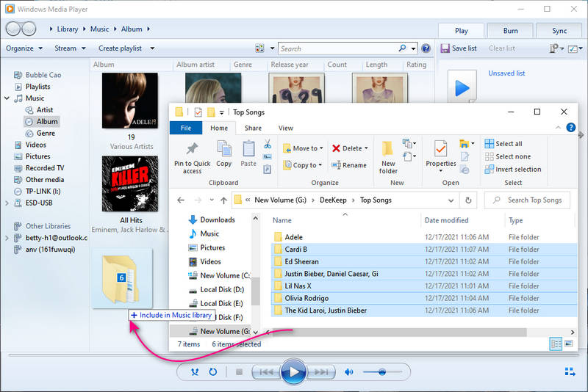Viewport: 588px width, 392px height.
Task: Open the Move to dropdown
Action: 303,148
